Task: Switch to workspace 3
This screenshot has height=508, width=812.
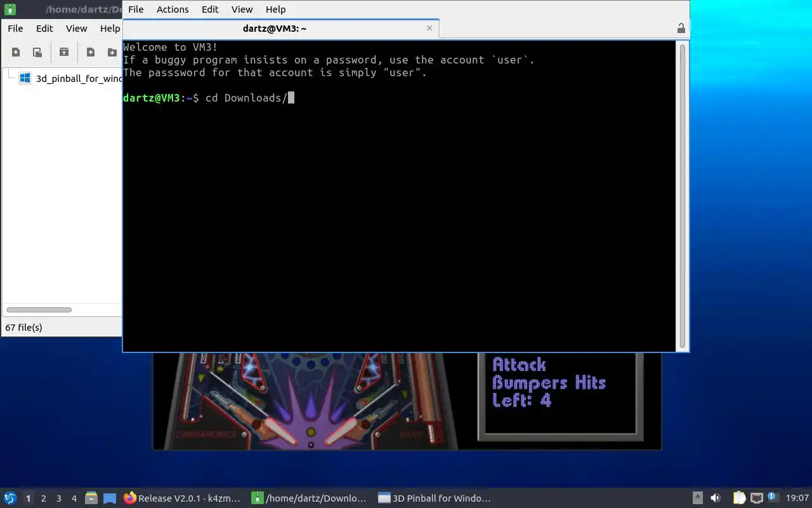Action: click(x=58, y=498)
